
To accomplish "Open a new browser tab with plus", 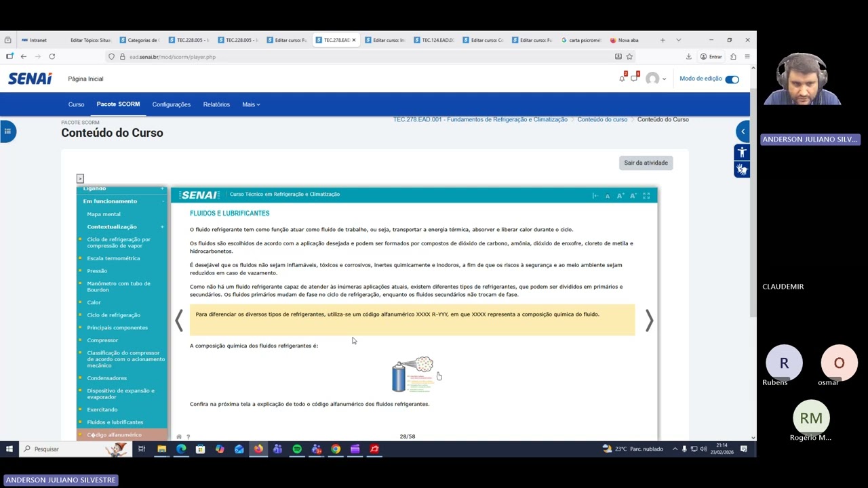I will pyautogui.click(x=663, y=40).
